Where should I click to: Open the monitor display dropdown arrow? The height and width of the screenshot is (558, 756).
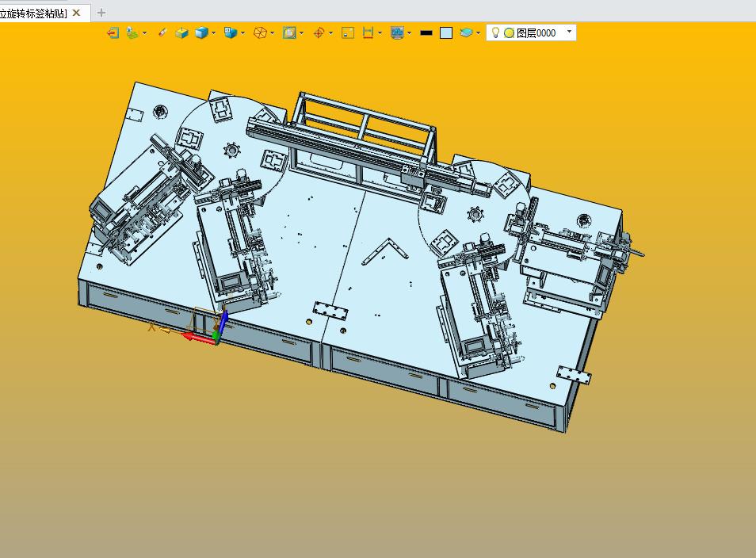click(x=410, y=32)
